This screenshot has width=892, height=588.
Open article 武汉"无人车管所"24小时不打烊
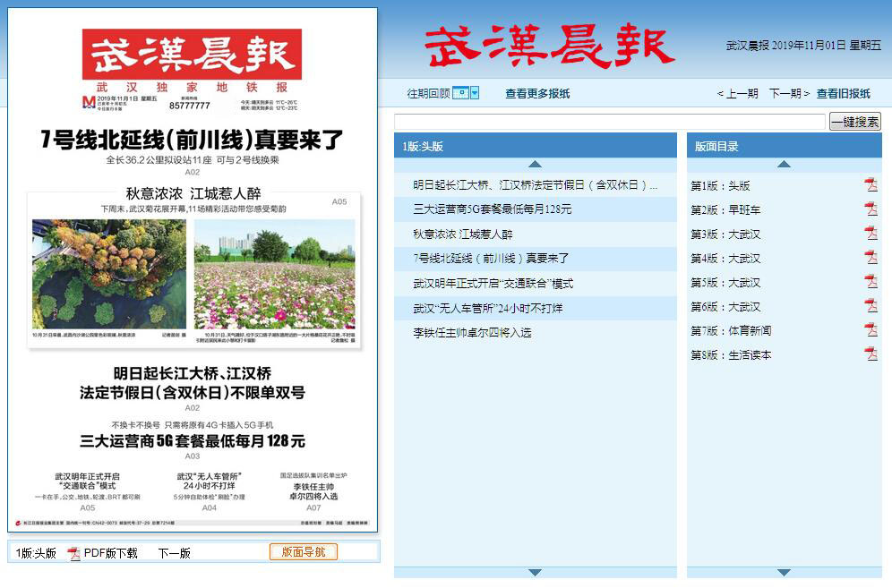(x=488, y=308)
